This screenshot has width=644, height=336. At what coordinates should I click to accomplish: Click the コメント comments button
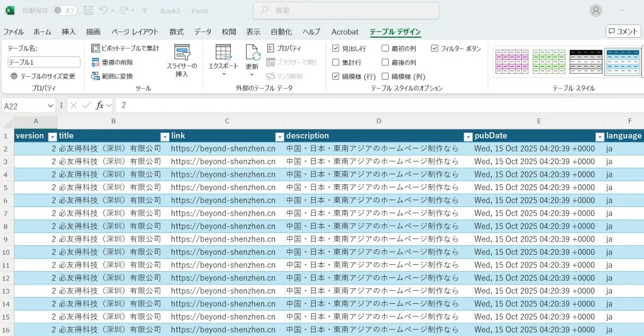[623, 31]
